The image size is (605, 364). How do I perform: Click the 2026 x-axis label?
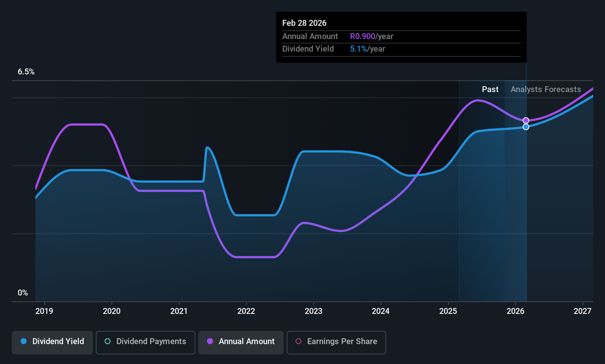pos(515,311)
